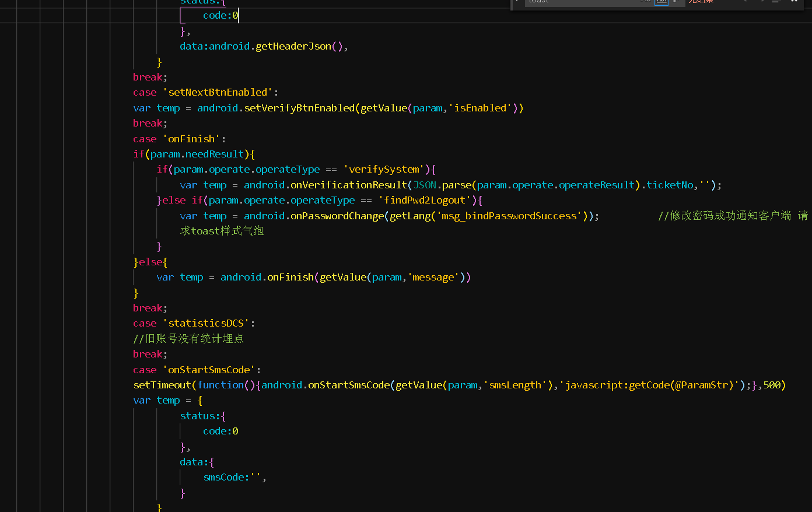Viewport: 812px width, 512px height.
Task: Click the onPasswordChange method name
Action: [x=337, y=216]
